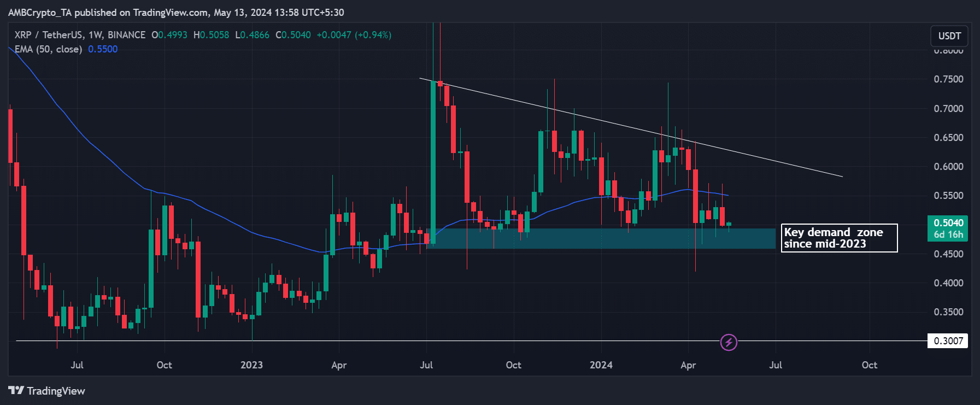
Task: Click the 0.4500 price axis label
Action: (x=948, y=254)
